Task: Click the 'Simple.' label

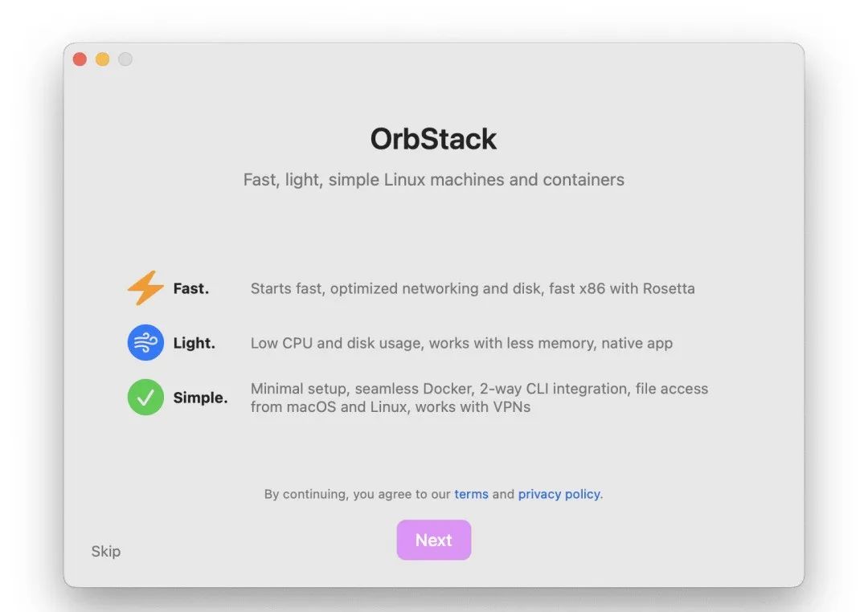Action: click(x=200, y=398)
